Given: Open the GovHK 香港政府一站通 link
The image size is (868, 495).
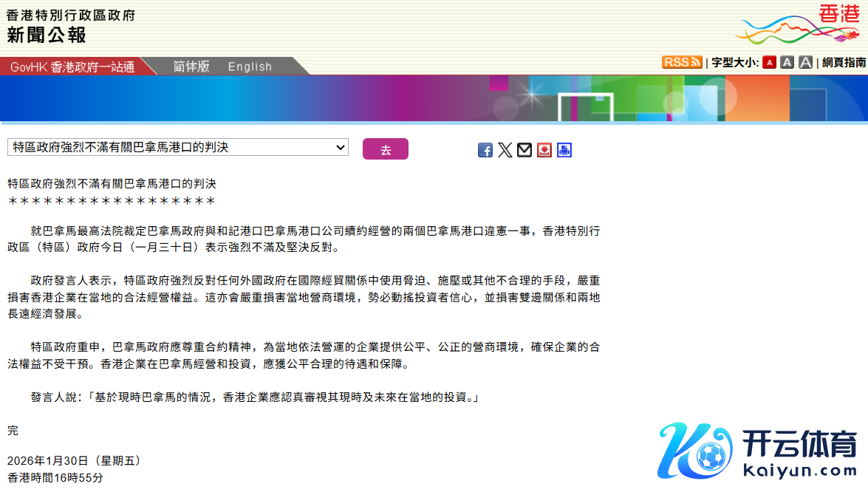Looking at the screenshot, I should tap(72, 66).
